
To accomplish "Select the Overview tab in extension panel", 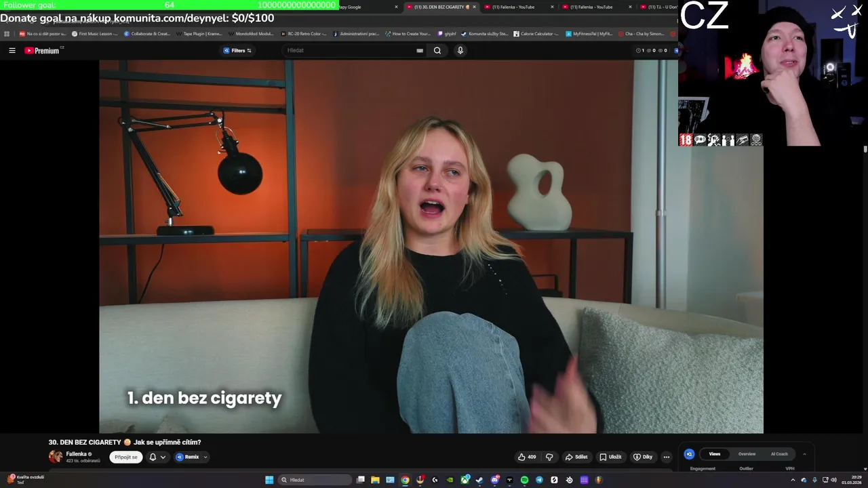I will click(747, 454).
